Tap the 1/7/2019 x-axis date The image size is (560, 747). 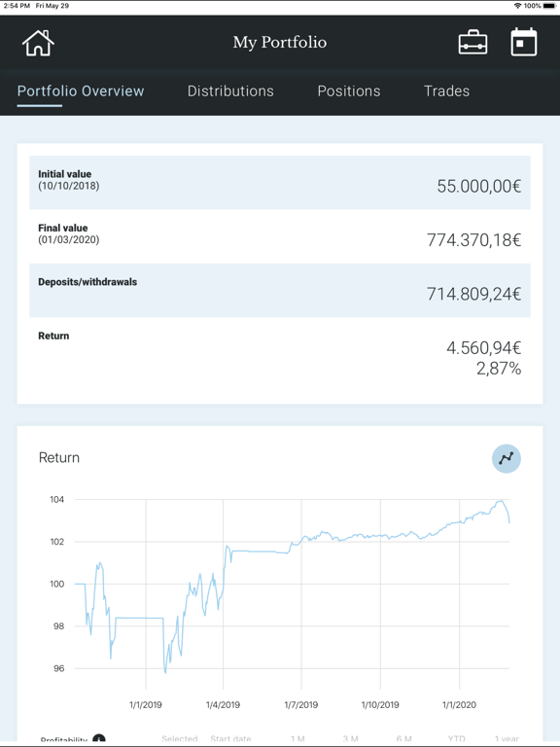pyautogui.click(x=301, y=704)
